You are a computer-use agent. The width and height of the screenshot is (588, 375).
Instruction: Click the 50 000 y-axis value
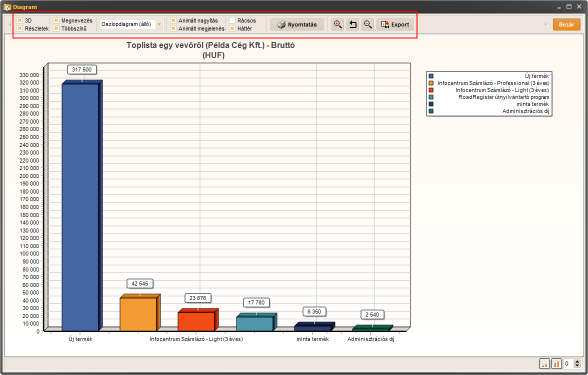point(31,292)
